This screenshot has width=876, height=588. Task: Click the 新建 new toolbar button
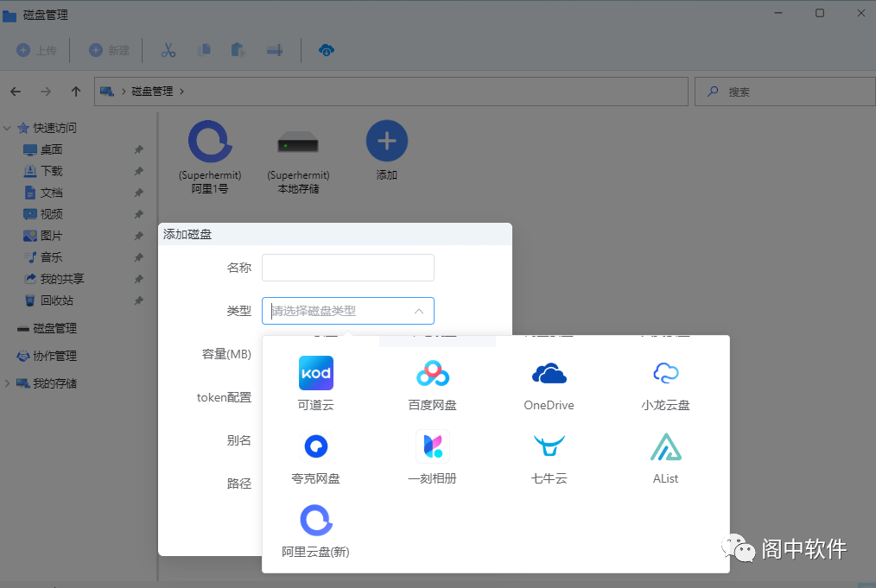pos(109,50)
